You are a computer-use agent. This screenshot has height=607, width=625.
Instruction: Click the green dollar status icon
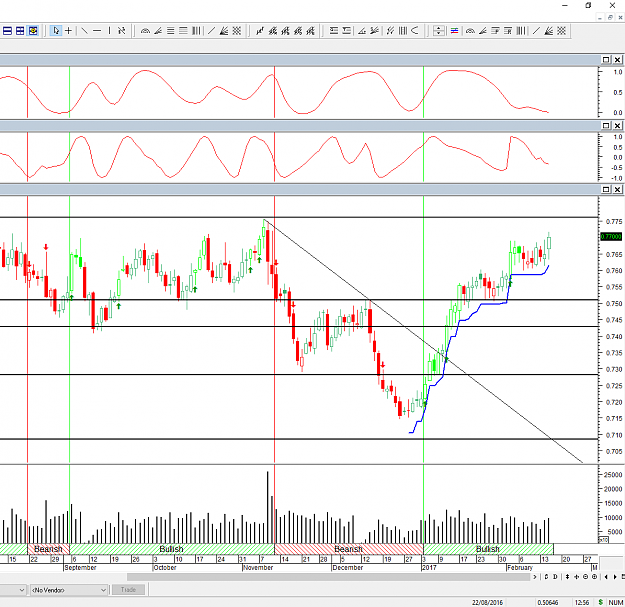(601, 602)
